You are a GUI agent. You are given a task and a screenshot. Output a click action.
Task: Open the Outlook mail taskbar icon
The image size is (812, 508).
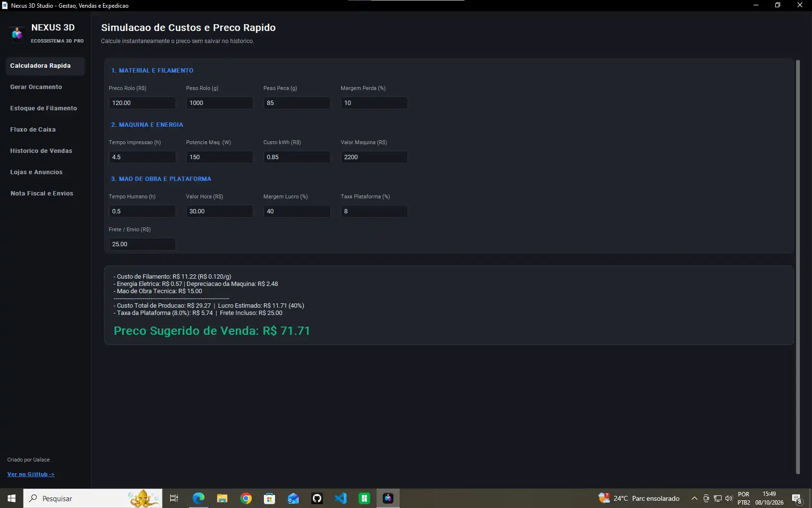pos(293,498)
